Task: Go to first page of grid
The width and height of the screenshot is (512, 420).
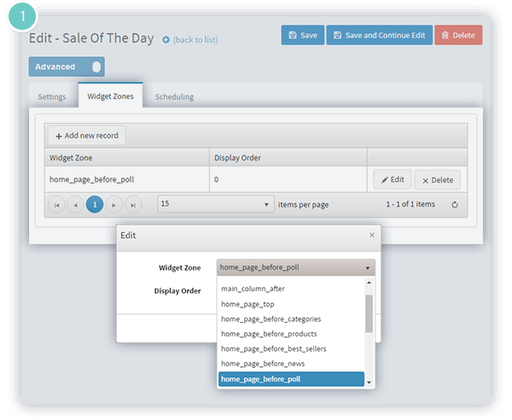Action: coord(56,205)
